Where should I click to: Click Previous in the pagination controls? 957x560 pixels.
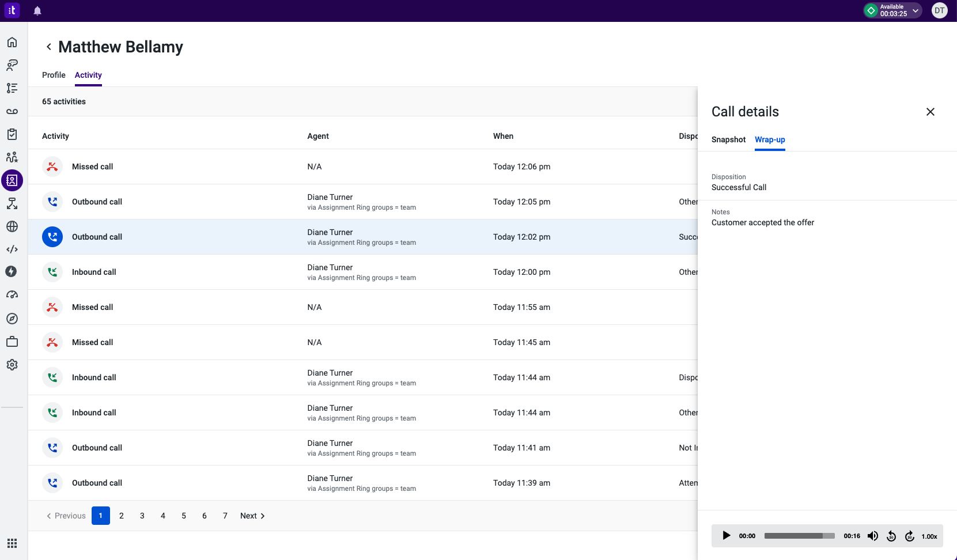pyautogui.click(x=66, y=516)
